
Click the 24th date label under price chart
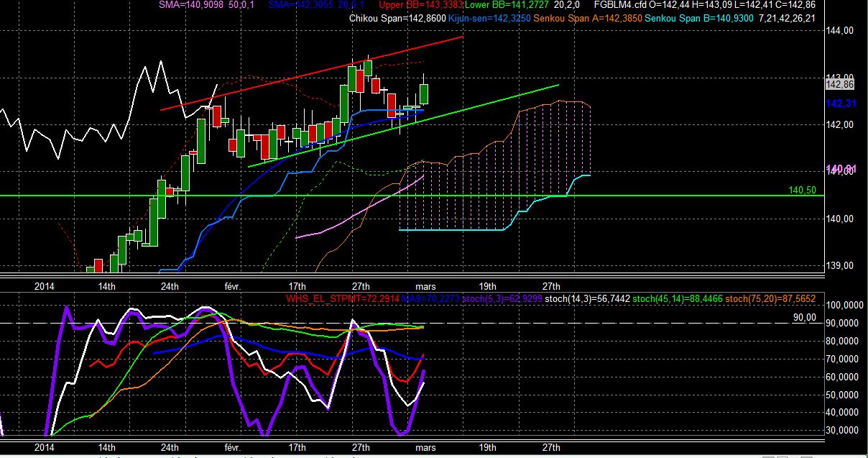(169, 285)
